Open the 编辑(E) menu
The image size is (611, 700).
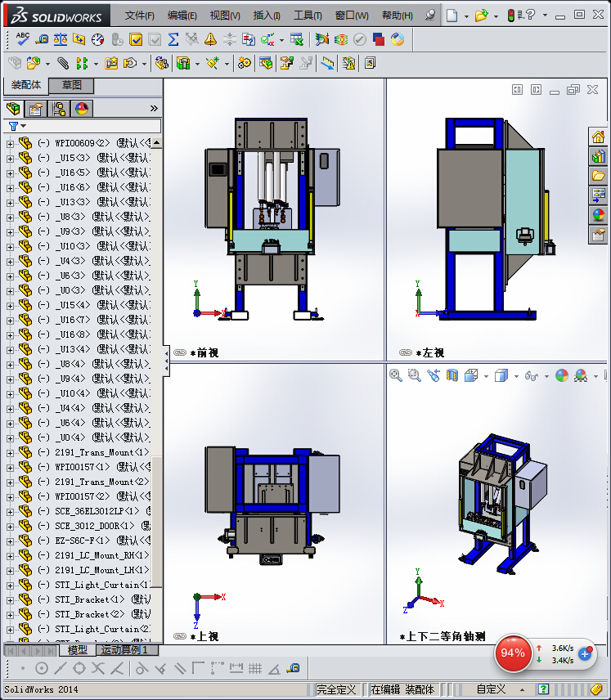[182, 16]
